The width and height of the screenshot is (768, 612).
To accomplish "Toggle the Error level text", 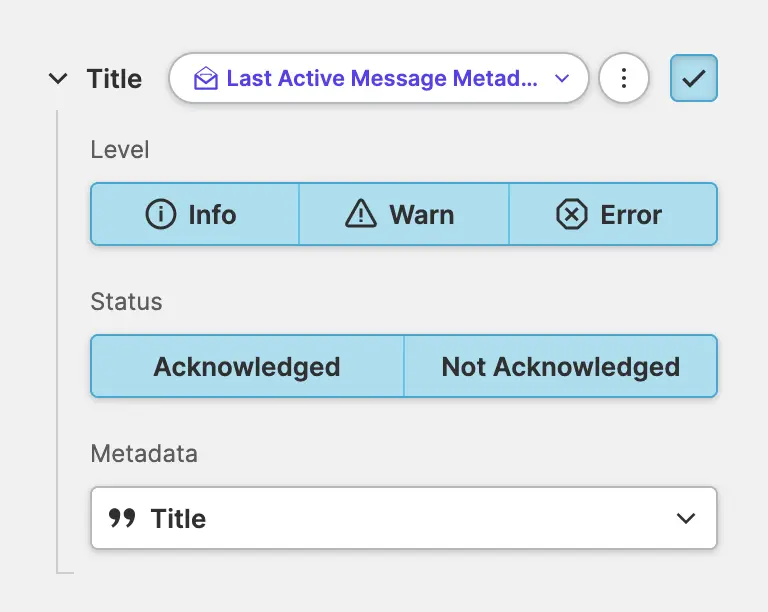I will tap(631, 214).
